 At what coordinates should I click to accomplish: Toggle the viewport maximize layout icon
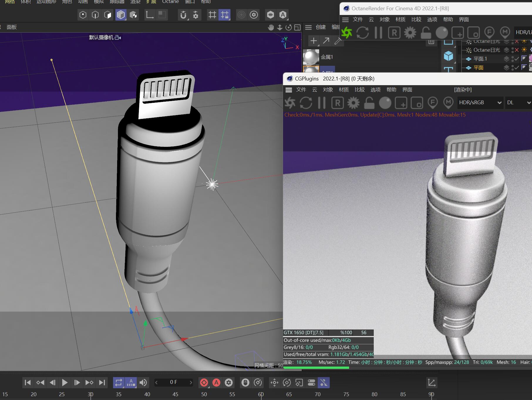coord(297,27)
